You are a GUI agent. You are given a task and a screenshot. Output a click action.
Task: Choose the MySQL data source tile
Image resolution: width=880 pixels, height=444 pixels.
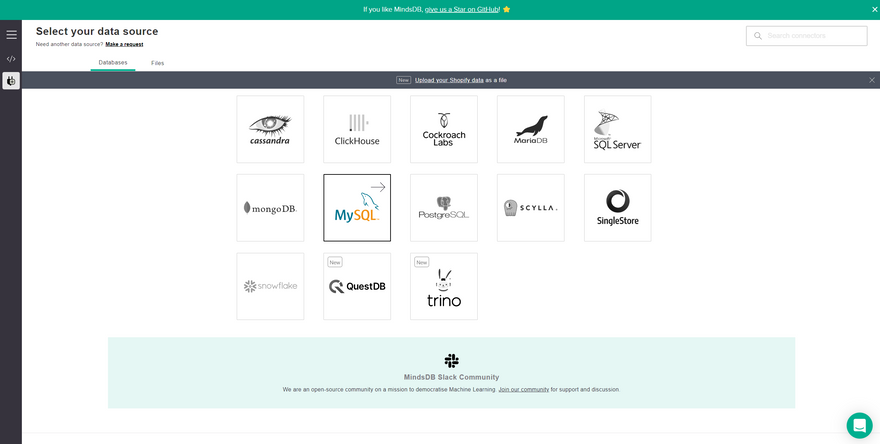point(357,208)
